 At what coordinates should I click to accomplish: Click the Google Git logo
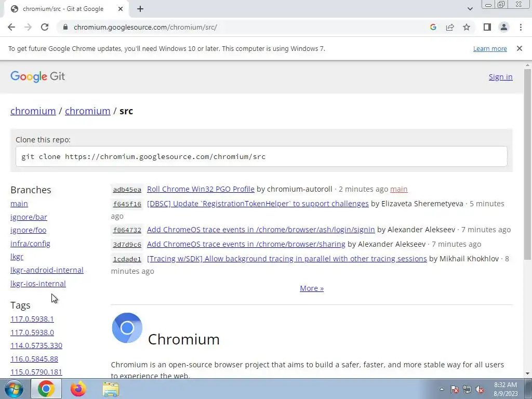click(37, 77)
